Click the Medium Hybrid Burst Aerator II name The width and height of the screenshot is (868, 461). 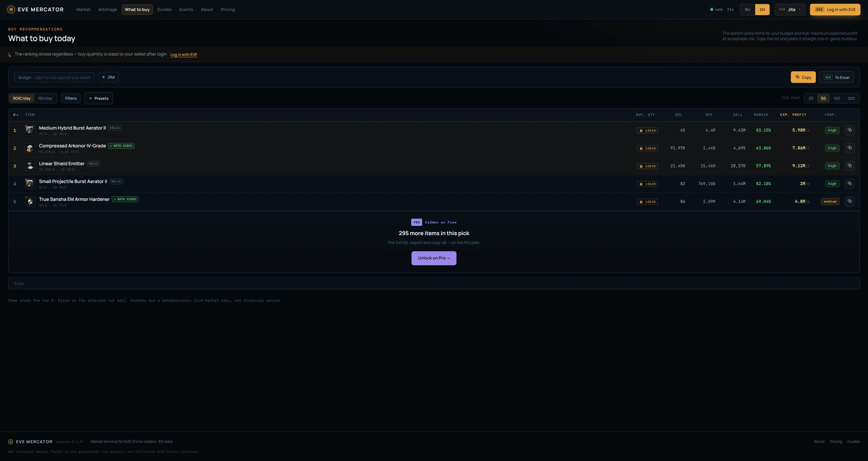(x=72, y=128)
